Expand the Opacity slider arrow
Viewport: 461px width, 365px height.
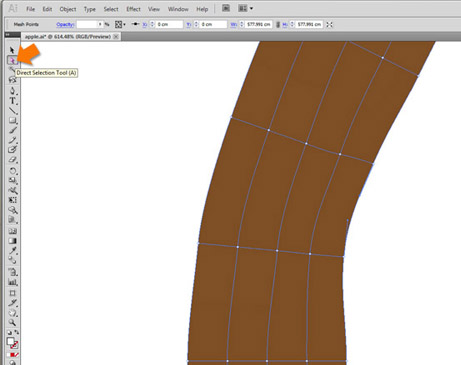click(x=100, y=24)
